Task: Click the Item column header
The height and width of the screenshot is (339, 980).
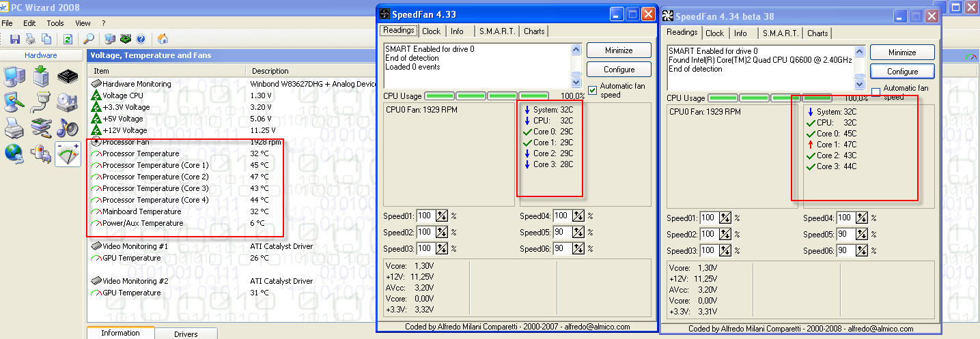Action: [x=167, y=71]
